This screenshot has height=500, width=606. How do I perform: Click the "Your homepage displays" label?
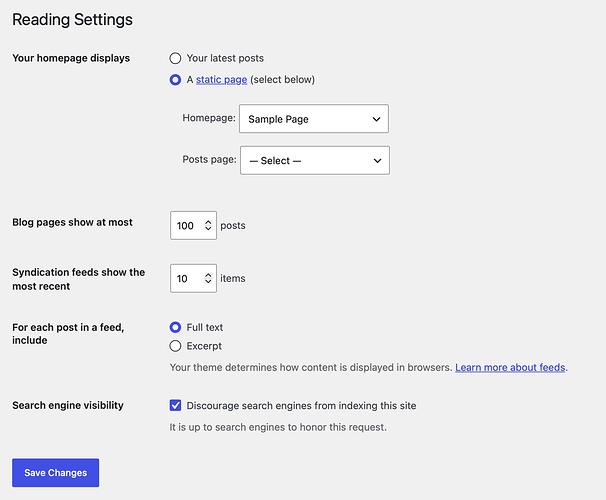71,58
